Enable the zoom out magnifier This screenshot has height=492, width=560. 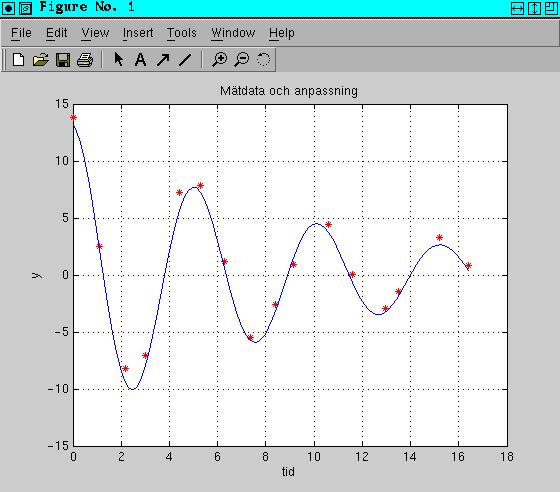[241, 60]
